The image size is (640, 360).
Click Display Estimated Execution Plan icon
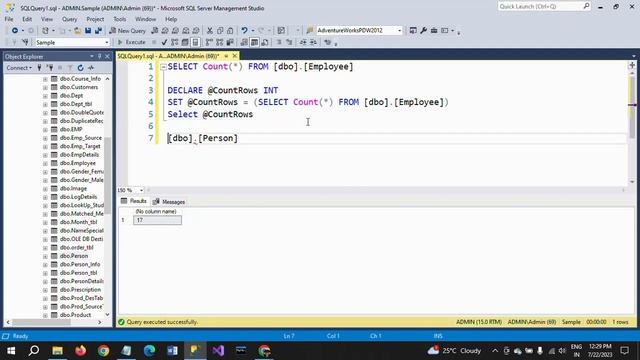tap(175, 42)
